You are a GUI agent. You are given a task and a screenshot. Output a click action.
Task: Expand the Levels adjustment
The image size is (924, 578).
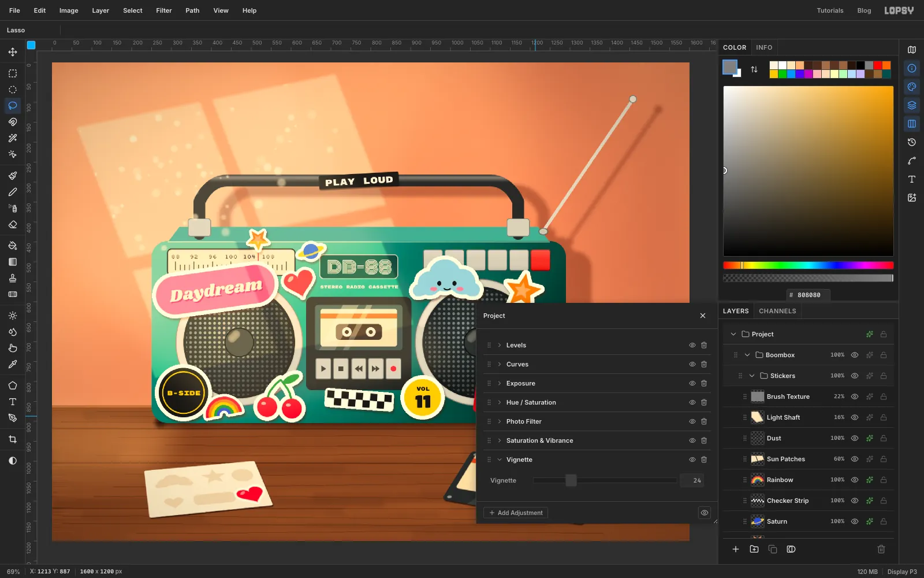tap(500, 345)
